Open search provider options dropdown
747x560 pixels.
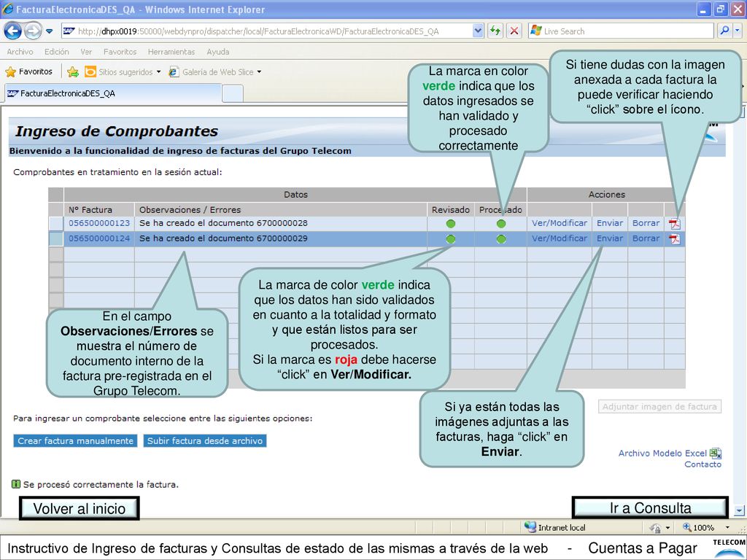click(x=738, y=31)
